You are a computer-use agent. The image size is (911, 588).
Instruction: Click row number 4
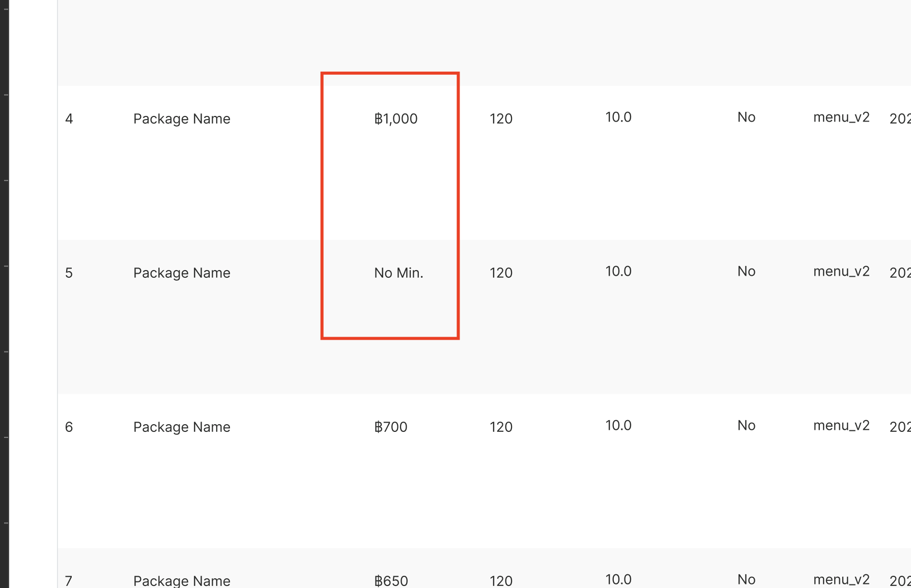click(69, 119)
